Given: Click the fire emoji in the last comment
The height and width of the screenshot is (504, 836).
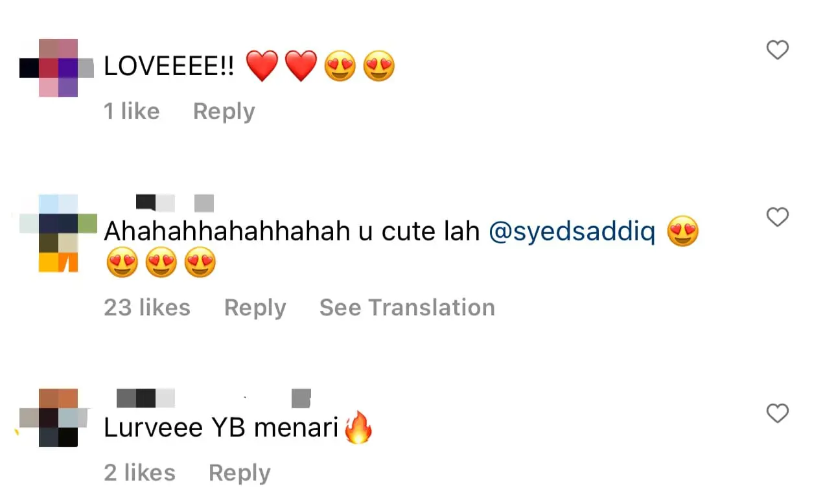Looking at the screenshot, I should [x=358, y=428].
